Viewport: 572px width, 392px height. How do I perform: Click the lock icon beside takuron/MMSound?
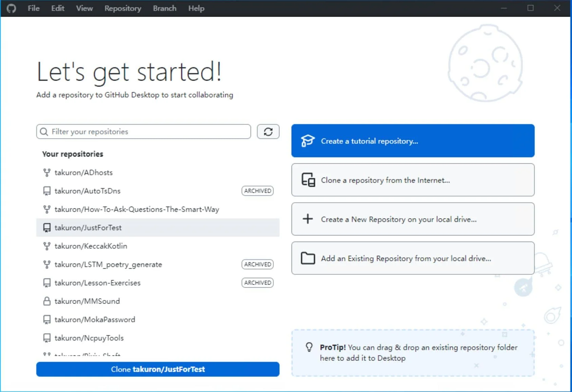click(x=47, y=301)
